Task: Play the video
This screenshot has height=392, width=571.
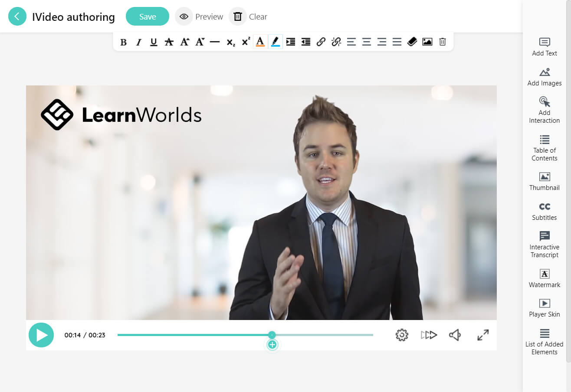Action: click(41, 335)
